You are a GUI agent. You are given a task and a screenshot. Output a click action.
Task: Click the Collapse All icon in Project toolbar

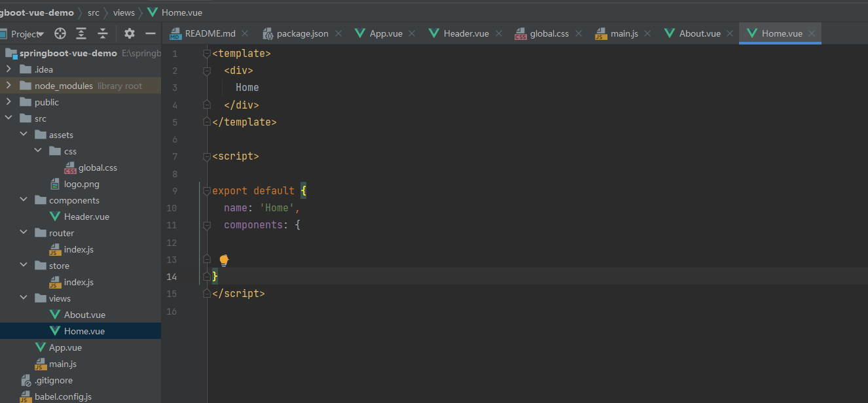tap(101, 33)
